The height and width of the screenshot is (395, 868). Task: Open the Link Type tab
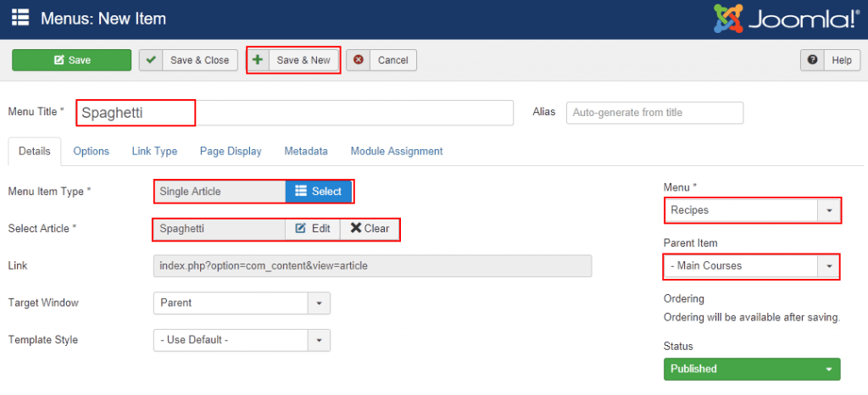click(154, 151)
